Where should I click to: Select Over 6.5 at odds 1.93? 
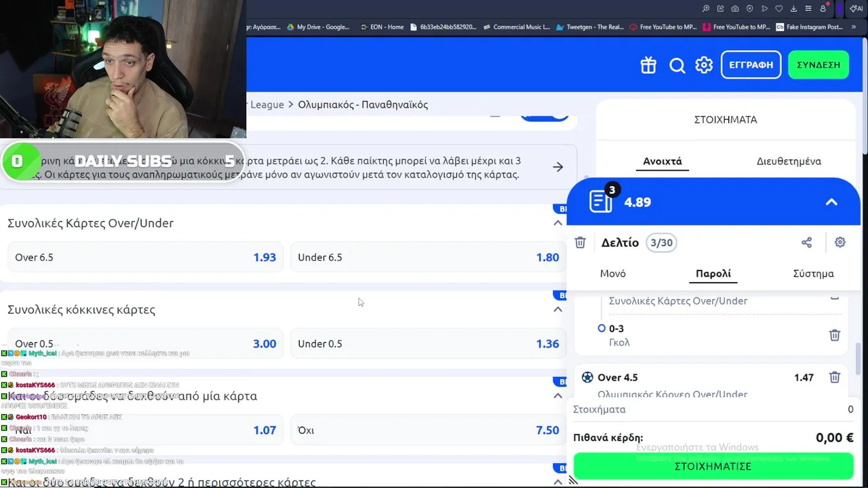146,258
